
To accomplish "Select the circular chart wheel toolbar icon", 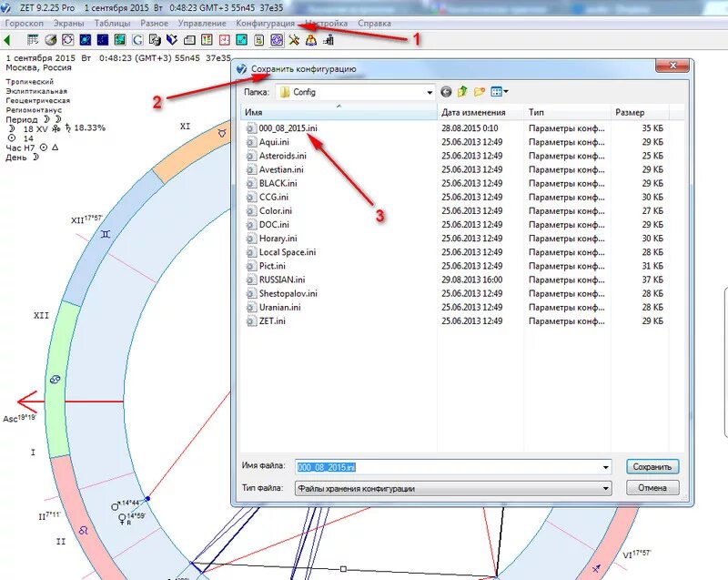I will click(x=67, y=40).
